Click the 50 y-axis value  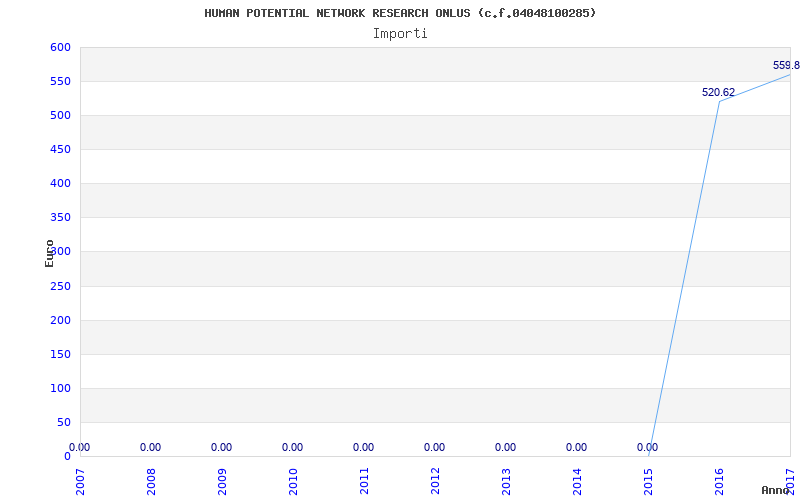pos(64,422)
